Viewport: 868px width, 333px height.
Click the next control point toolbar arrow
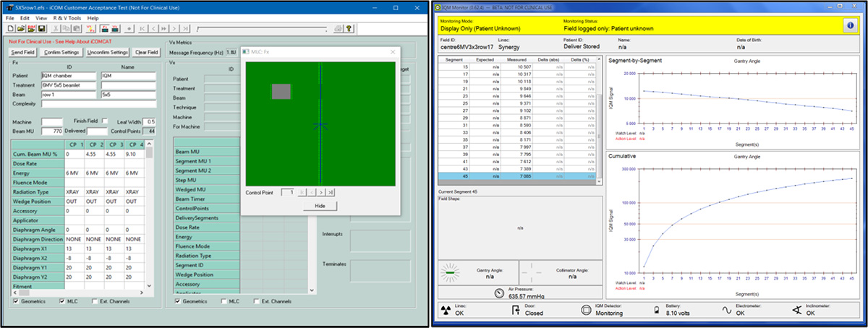(174, 28)
